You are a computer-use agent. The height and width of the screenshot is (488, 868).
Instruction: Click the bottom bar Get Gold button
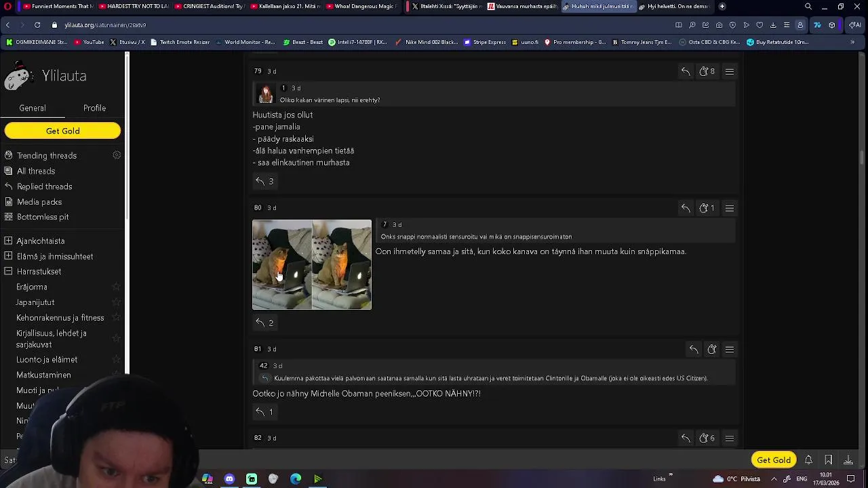click(x=774, y=460)
